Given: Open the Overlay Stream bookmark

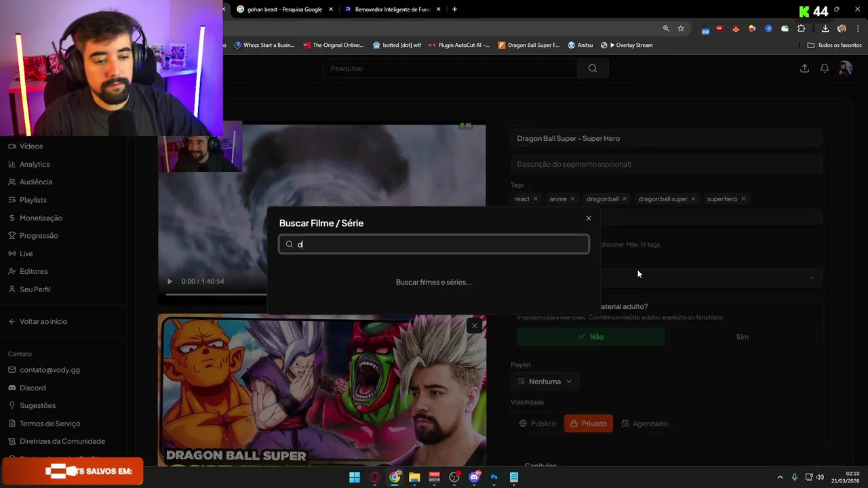Looking at the screenshot, I should click(x=627, y=45).
